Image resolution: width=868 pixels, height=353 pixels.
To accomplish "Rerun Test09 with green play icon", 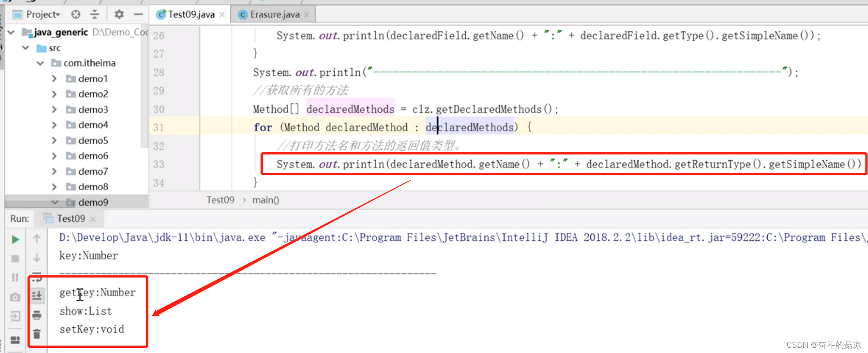I will [x=15, y=239].
